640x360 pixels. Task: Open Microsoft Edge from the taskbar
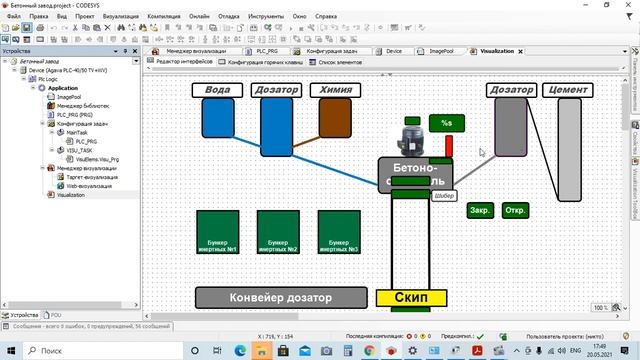(x=240, y=351)
